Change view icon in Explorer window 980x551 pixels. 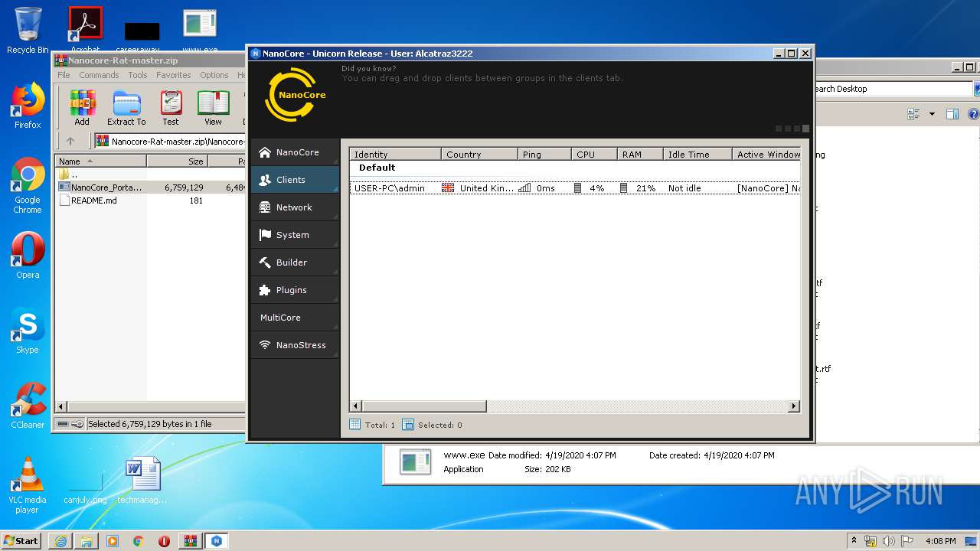[x=913, y=114]
